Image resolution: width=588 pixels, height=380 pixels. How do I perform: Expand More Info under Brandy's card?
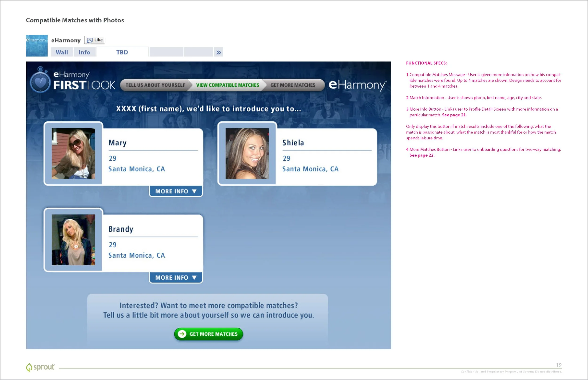point(176,278)
